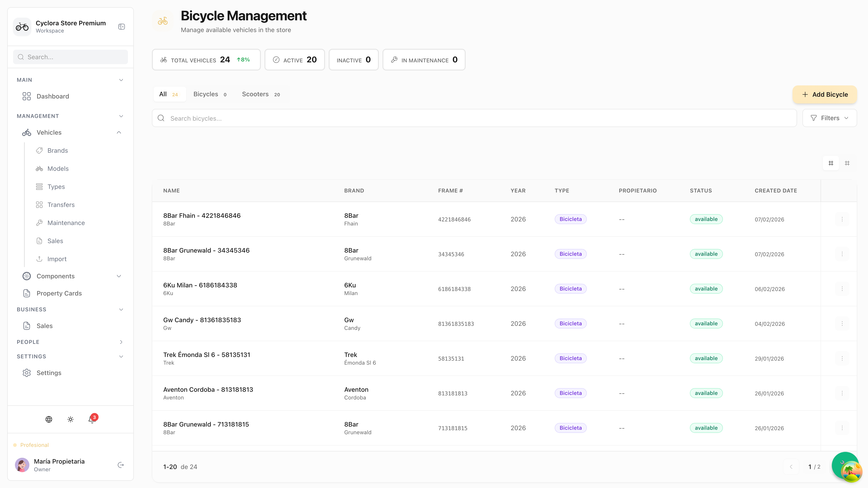Open Maintenance in the sidebar
The image size is (868, 488).
click(x=66, y=223)
